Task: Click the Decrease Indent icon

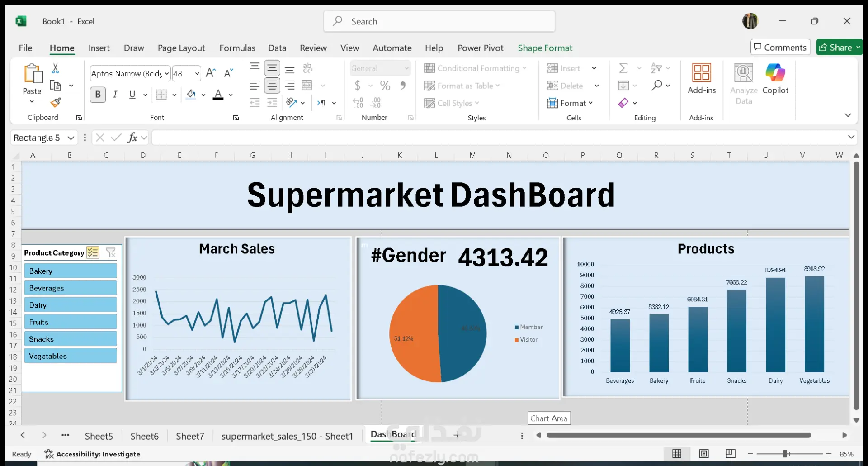Action: coord(255,103)
